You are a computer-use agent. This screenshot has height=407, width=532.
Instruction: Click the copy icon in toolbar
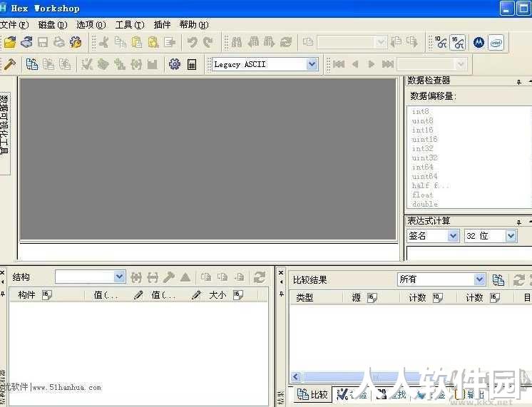coord(121,42)
